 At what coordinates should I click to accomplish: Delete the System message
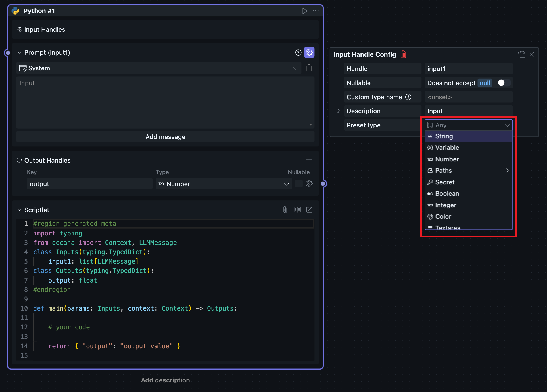tap(309, 68)
